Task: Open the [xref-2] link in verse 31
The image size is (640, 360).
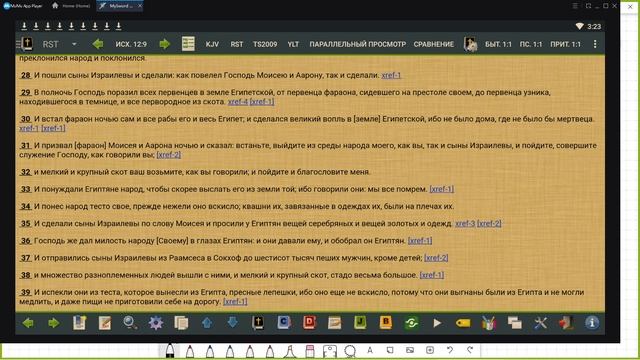Action: click(169, 155)
